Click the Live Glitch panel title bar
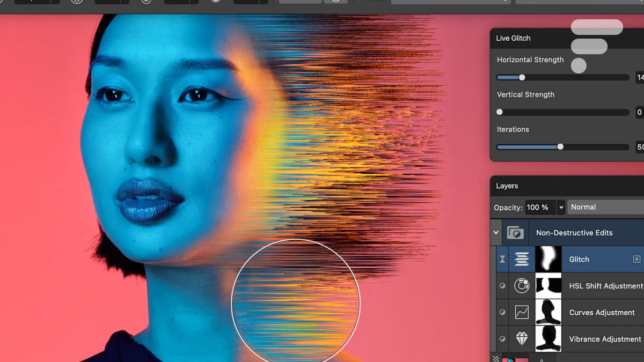 coord(513,38)
